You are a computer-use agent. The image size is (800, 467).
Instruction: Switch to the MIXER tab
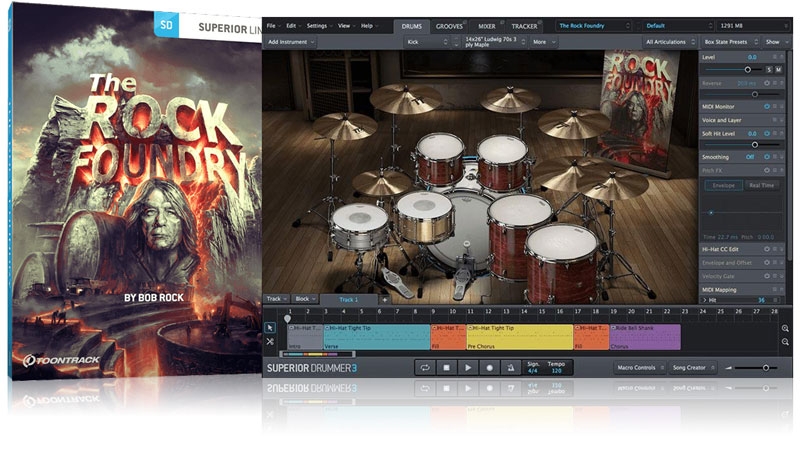click(x=487, y=26)
